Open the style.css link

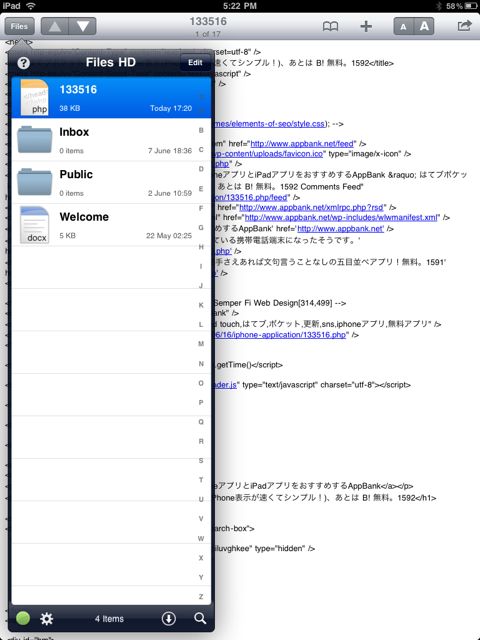click(270, 124)
